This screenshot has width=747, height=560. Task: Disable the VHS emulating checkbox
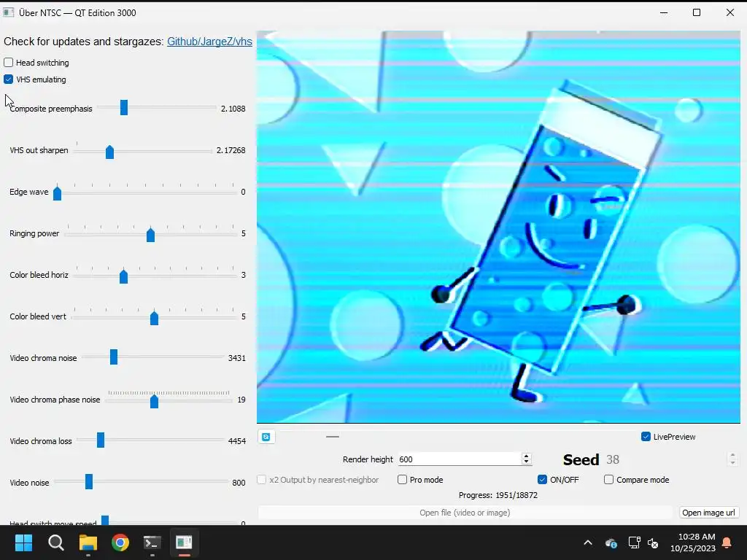8,79
